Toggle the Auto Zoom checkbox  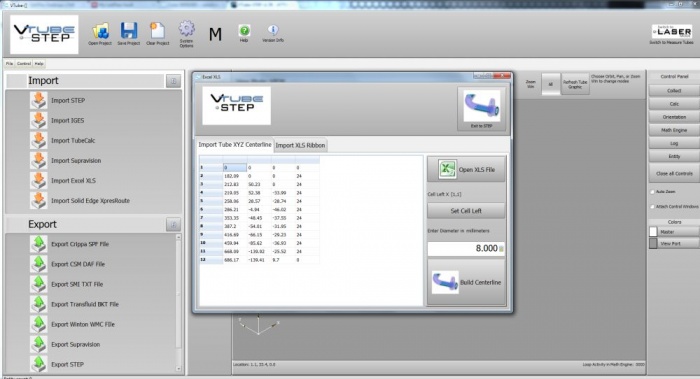[652, 192]
